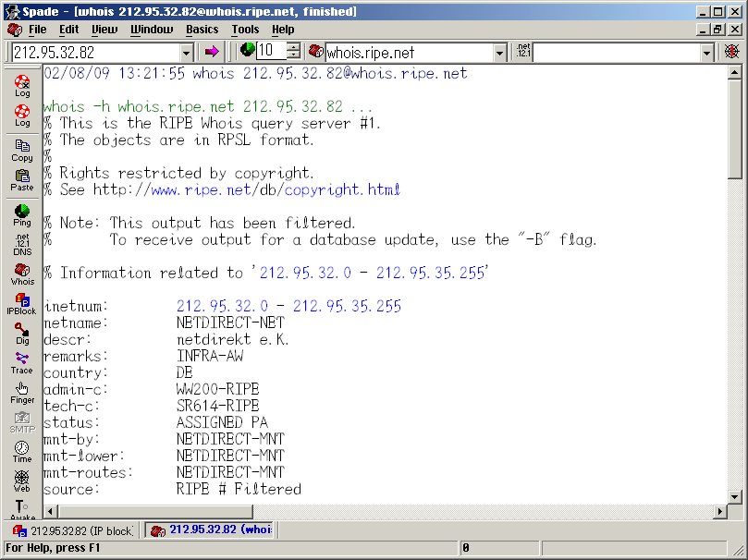Click into the ping count field showing 10

tap(272, 51)
